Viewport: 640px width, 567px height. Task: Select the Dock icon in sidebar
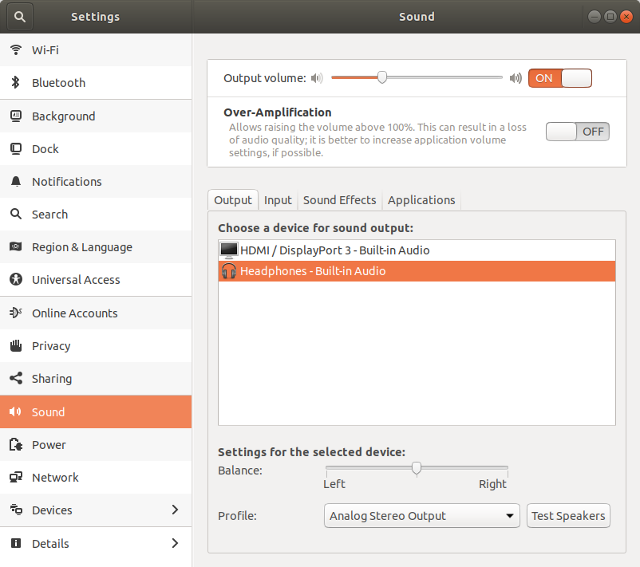pyautogui.click(x=16, y=149)
